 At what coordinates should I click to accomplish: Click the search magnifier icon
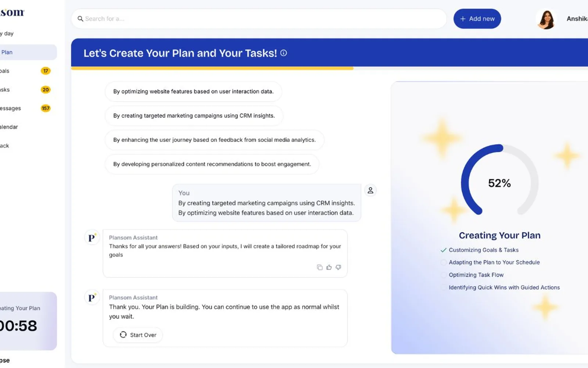click(x=80, y=19)
